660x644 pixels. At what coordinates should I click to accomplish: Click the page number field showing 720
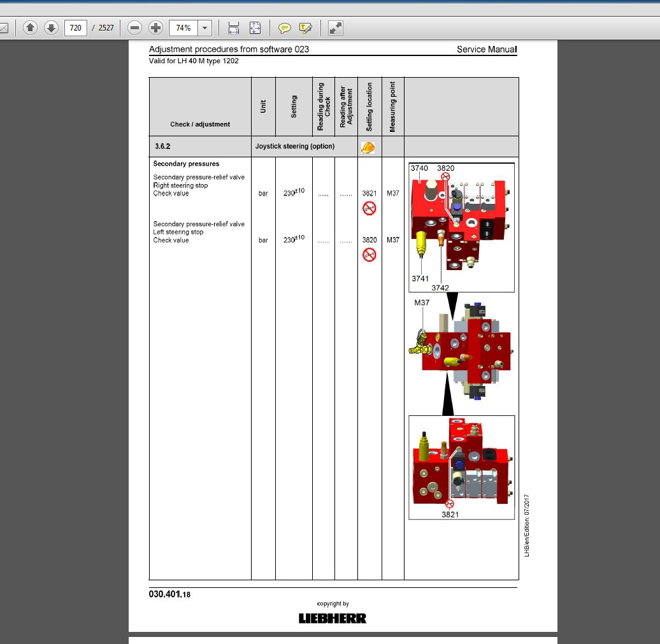coord(76,28)
